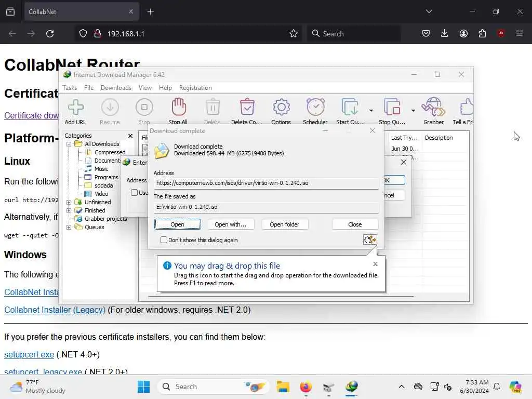This screenshot has width=532, height=399.
Task: Expand the Finished category
Action: tap(69, 210)
